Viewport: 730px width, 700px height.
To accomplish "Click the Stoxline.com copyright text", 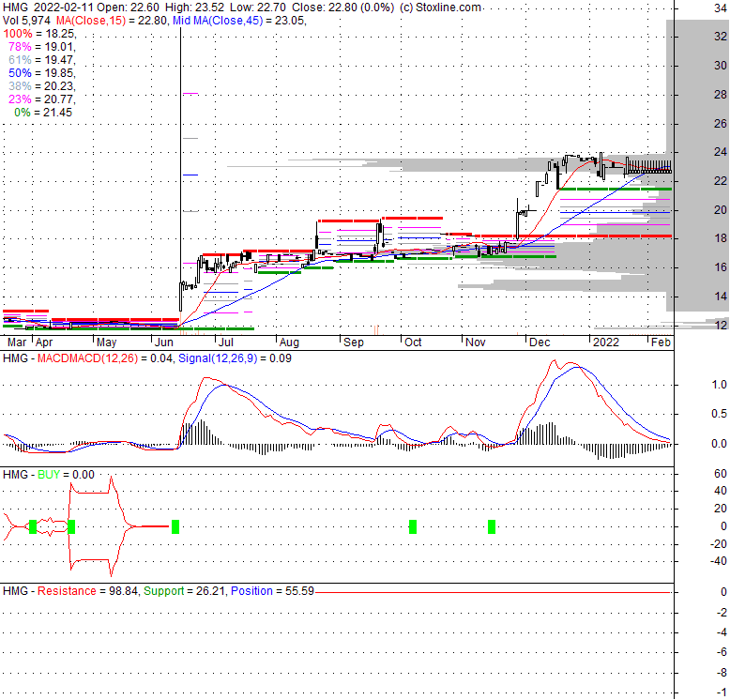I will pos(440,8).
